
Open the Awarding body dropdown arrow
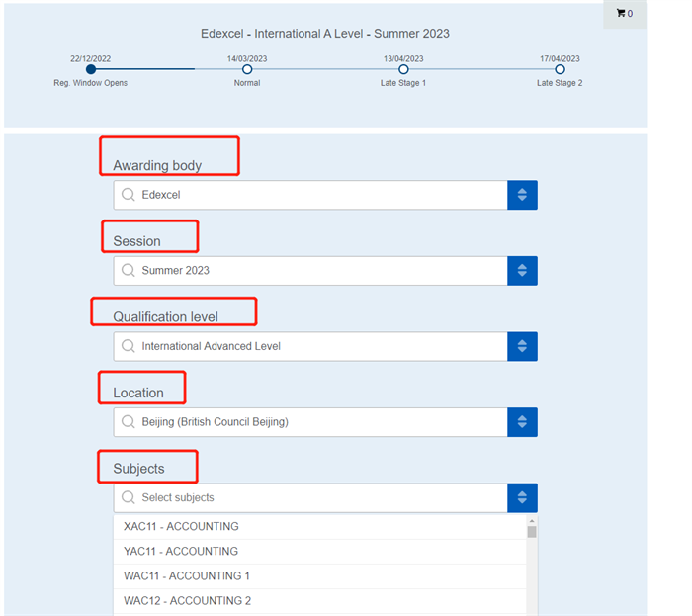point(522,195)
